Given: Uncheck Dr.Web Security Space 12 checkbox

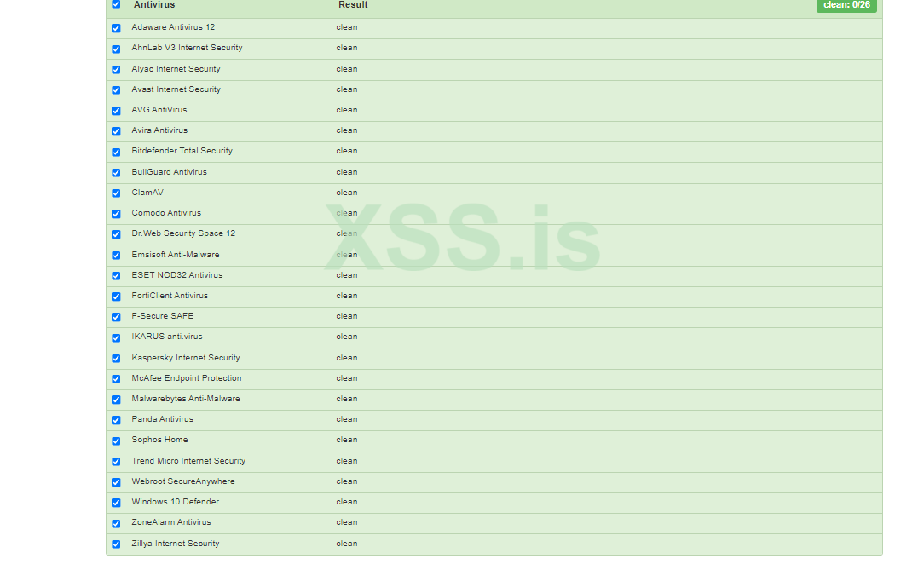Looking at the screenshot, I should click(116, 234).
